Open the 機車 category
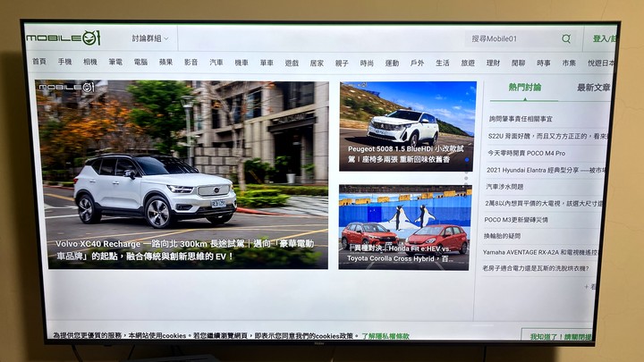 pos(241,63)
